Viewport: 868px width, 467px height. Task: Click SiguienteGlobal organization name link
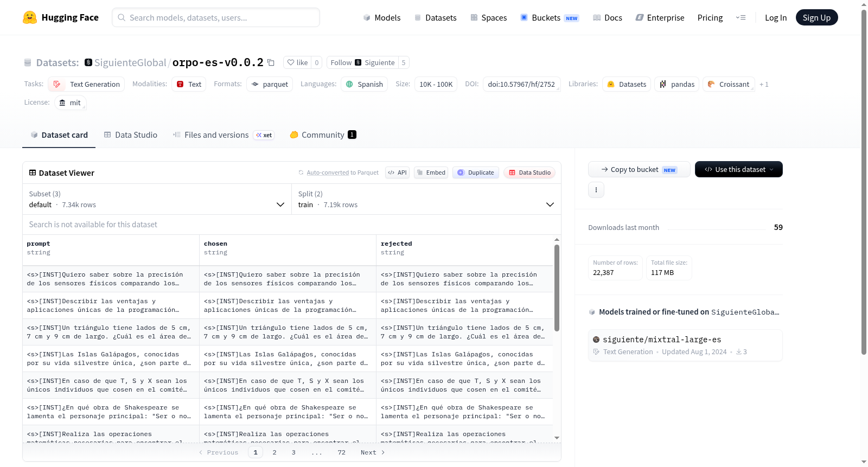point(130,62)
